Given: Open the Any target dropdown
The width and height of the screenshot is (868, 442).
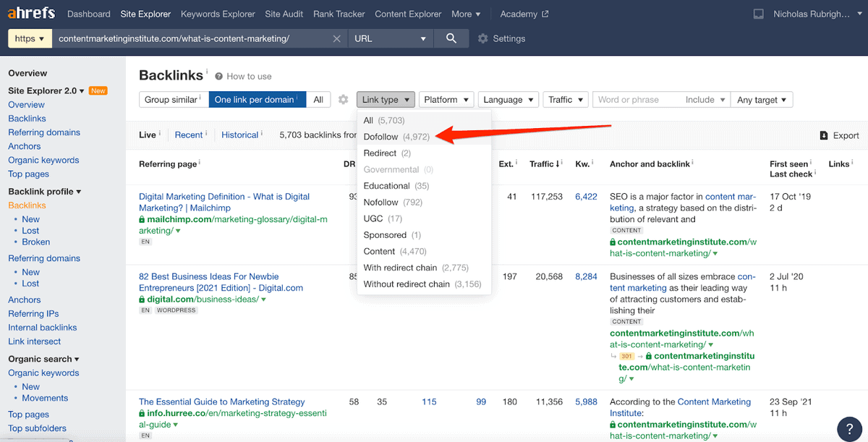Looking at the screenshot, I should click(762, 100).
